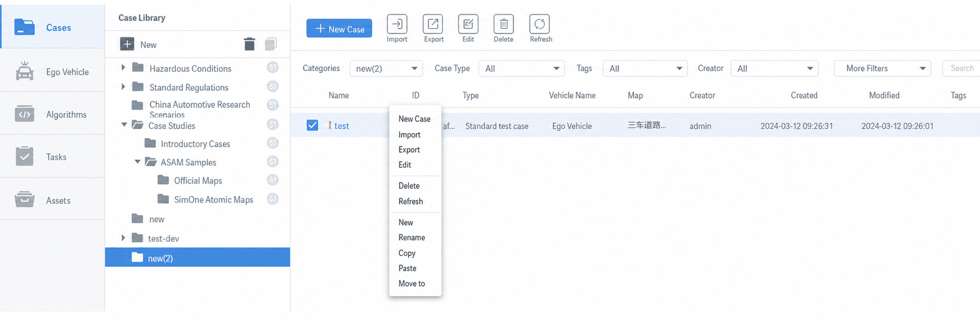Open the Categories dropdown showing new(2)
The image size is (980, 321).
click(386, 68)
